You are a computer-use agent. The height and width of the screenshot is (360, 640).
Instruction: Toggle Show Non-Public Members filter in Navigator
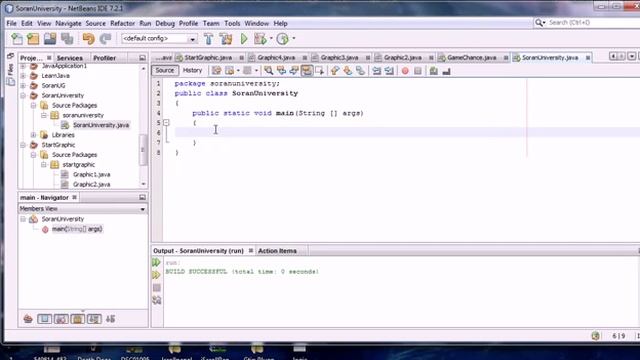(78, 319)
